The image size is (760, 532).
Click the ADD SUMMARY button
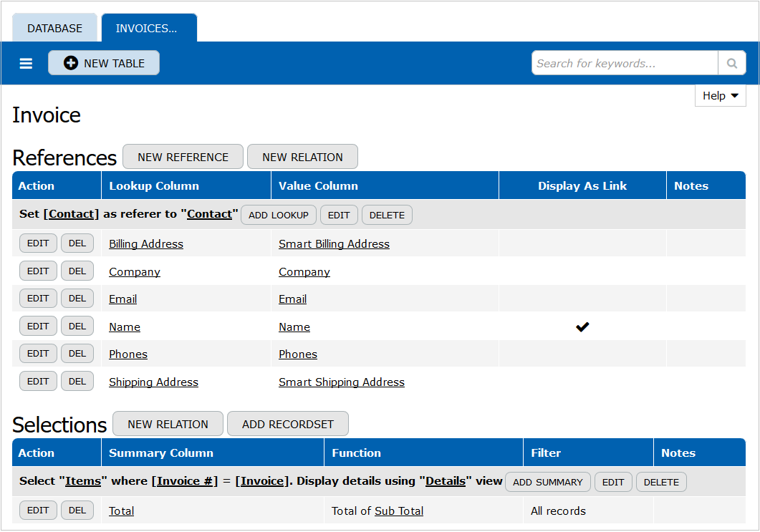pyautogui.click(x=548, y=482)
